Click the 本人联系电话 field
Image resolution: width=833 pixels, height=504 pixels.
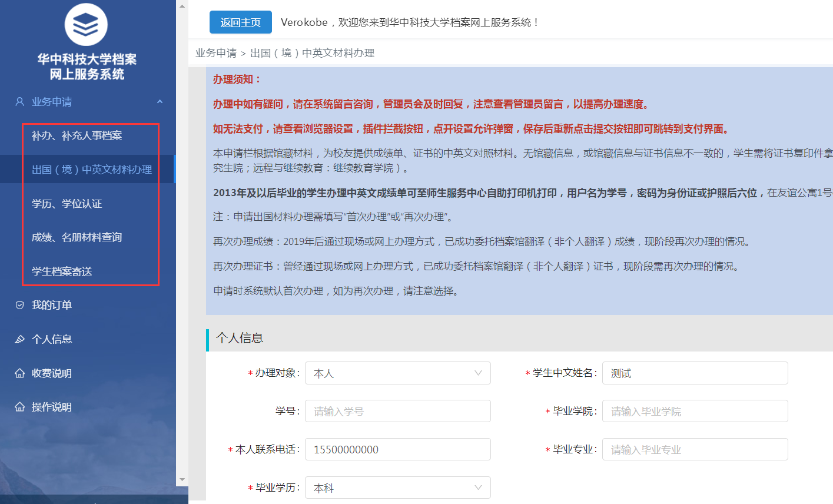[x=397, y=449]
